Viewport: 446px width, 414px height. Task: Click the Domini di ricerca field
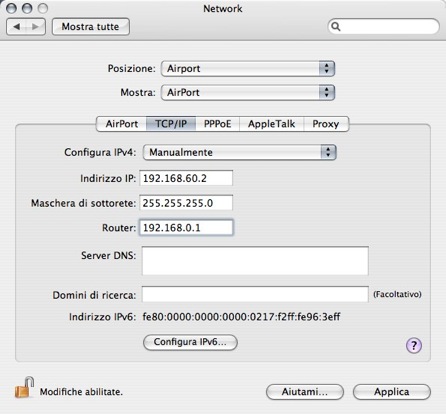pyautogui.click(x=255, y=294)
